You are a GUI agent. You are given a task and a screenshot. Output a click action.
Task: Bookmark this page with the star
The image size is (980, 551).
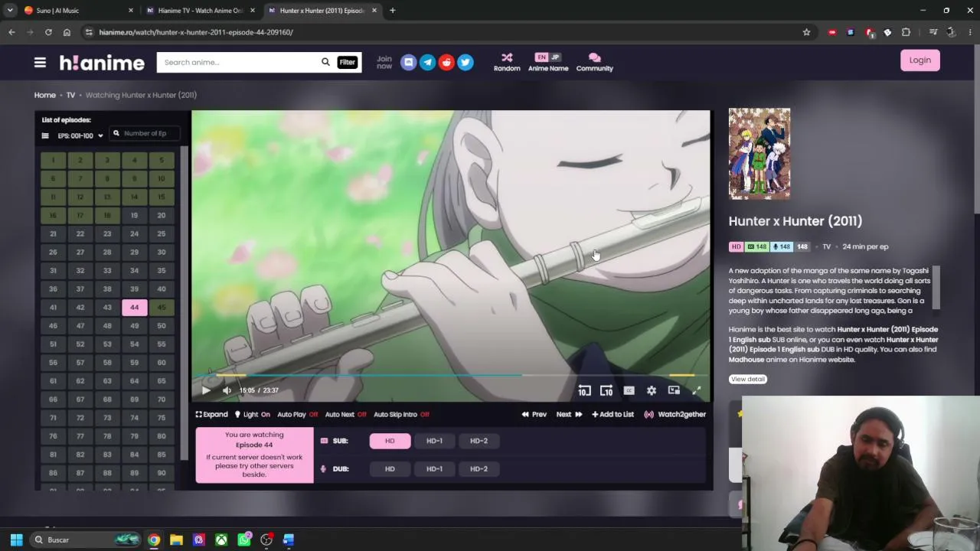click(806, 32)
